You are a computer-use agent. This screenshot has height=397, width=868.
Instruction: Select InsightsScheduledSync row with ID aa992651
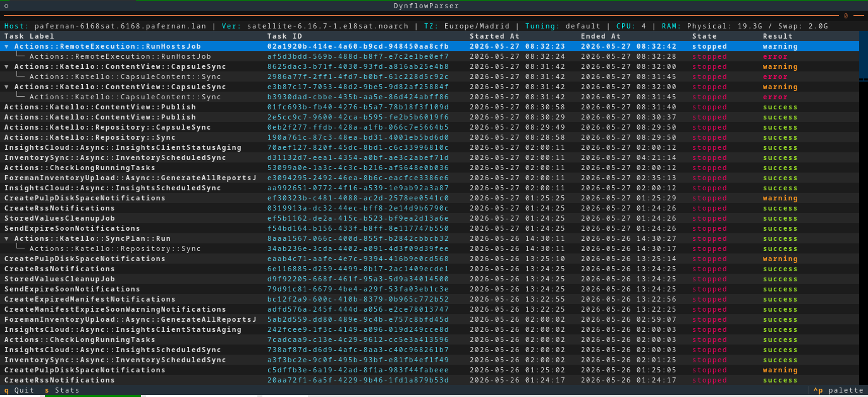[430, 188]
